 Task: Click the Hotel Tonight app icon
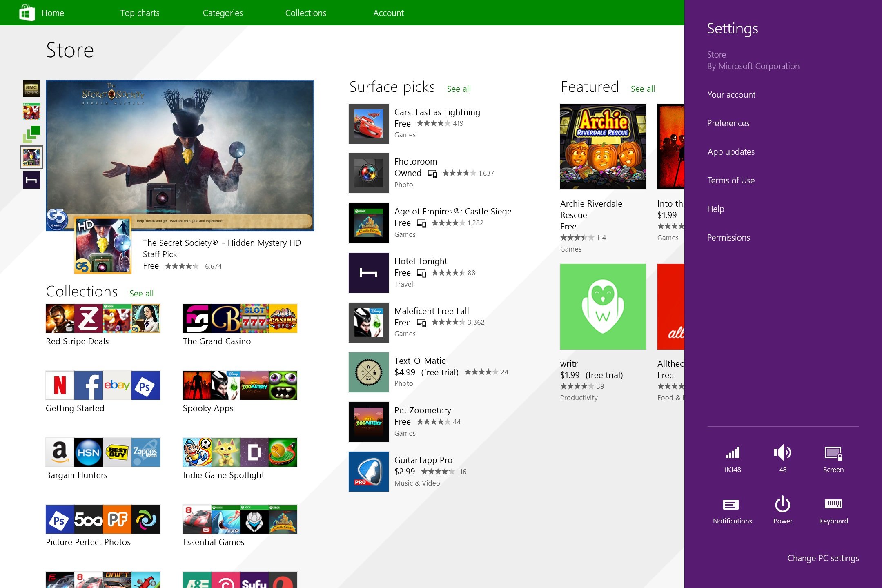tap(368, 272)
